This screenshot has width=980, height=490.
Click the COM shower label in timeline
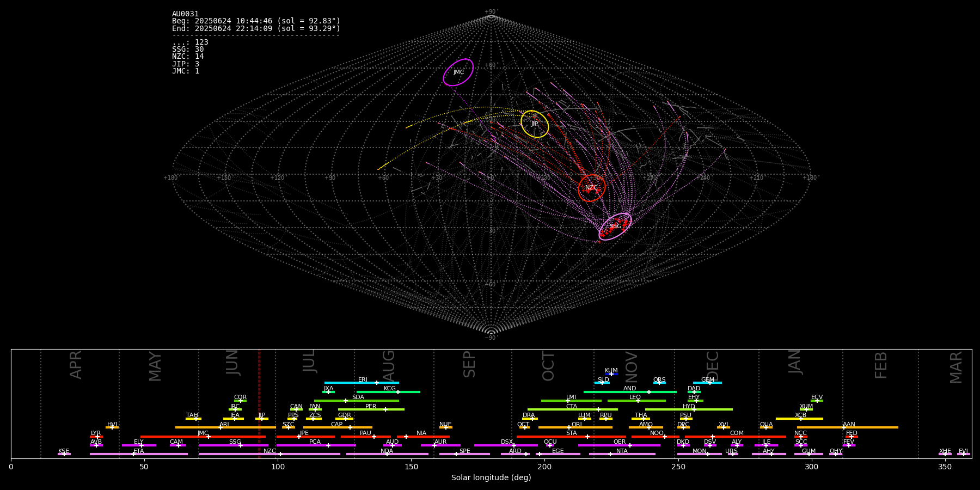tap(737, 433)
